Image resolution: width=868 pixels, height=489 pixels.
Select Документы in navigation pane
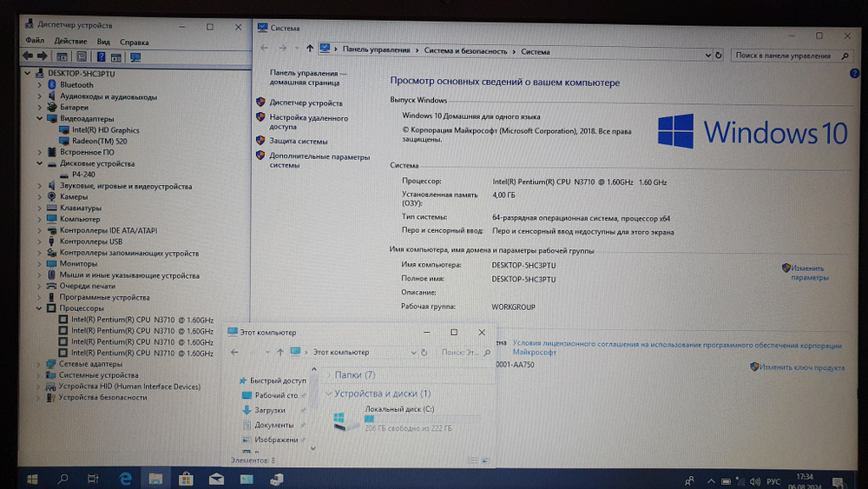[274, 426]
